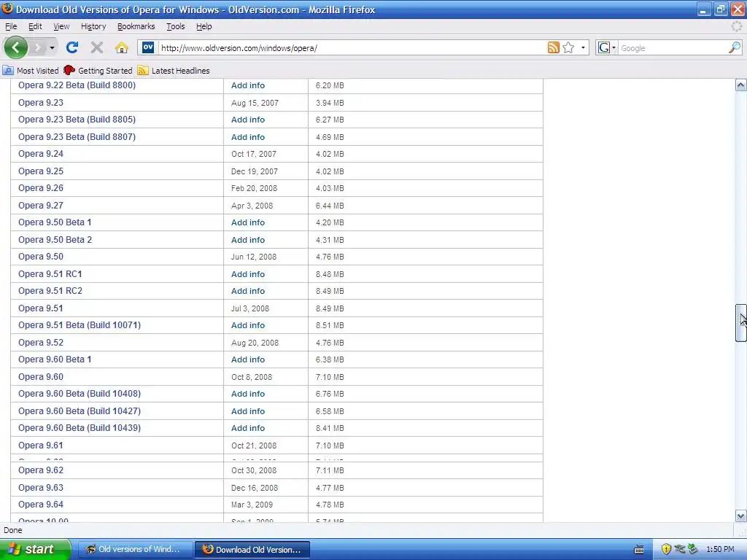Open the Opera 9.60 link

tap(41, 377)
